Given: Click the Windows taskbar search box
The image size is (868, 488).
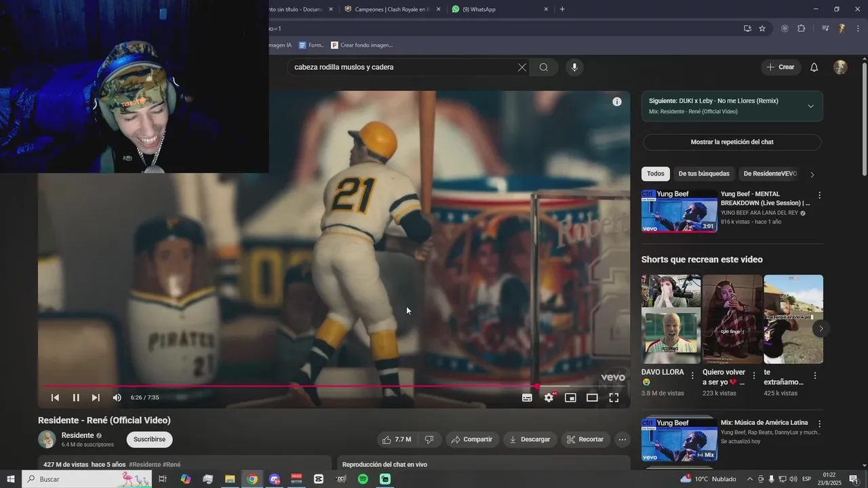Looking at the screenshot, I should (87, 479).
